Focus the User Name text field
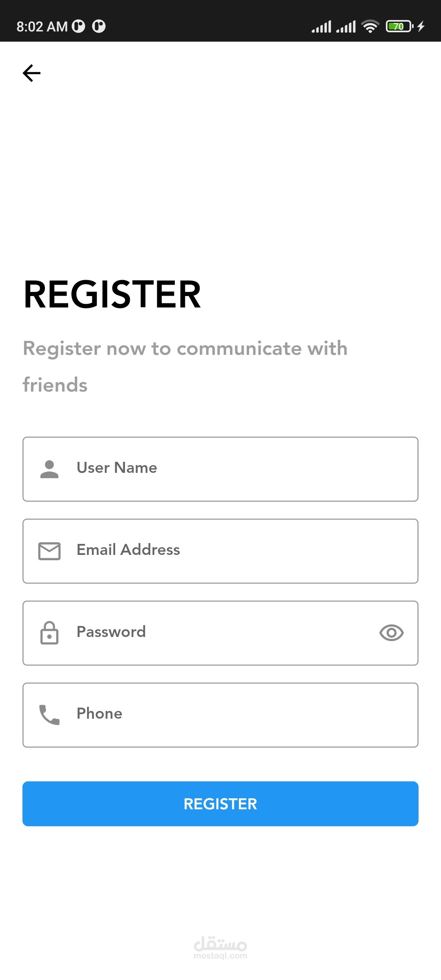The image size is (441, 980). 245,469
